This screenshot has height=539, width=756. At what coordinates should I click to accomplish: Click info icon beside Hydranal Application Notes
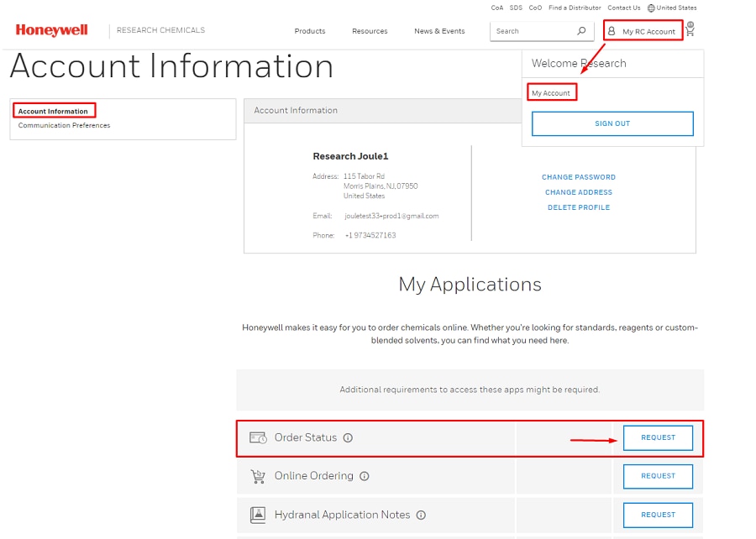[x=421, y=515]
